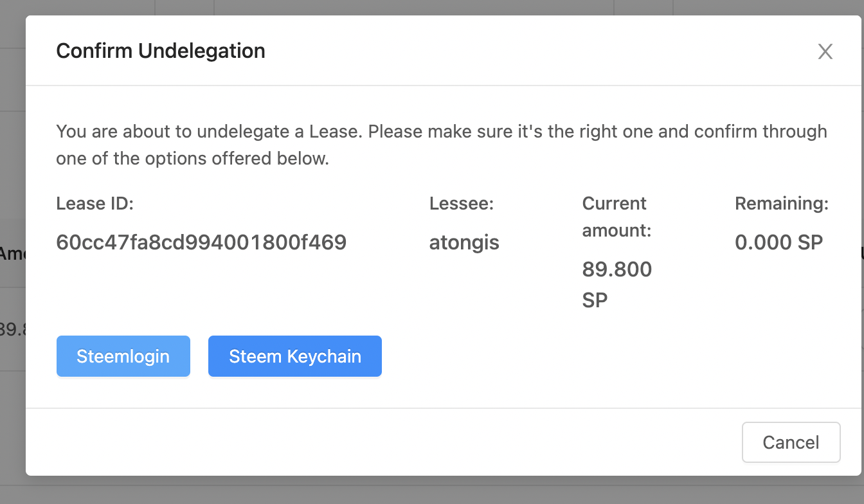Screen dimensions: 864x504
Task: Click the 'options offered below' text line
Action: click(x=192, y=159)
